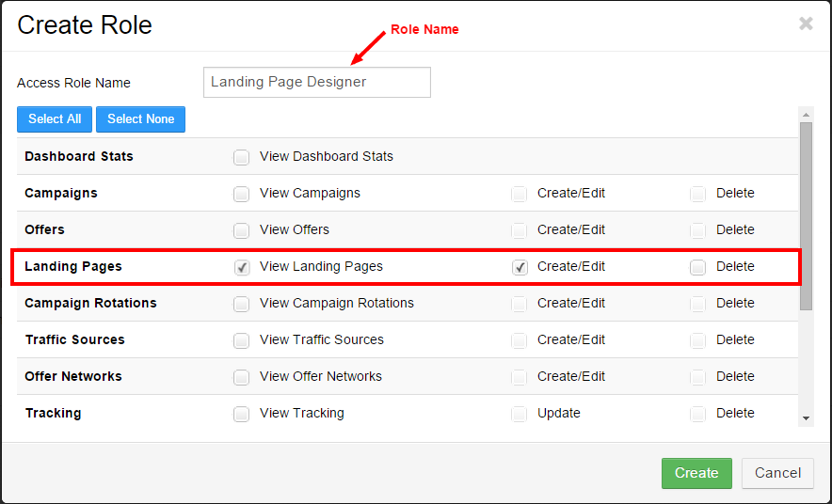Check Create/Edit in Traffic Sources row
The width and height of the screenshot is (832, 504).
click(520, 340)
